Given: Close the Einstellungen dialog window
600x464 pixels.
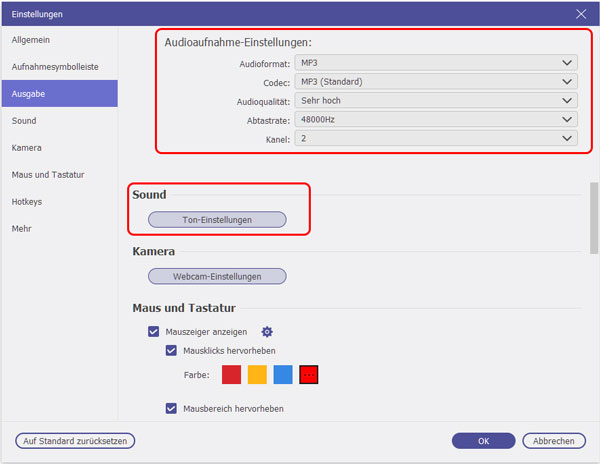Looking at the screenshot, I should coord(581,14).
